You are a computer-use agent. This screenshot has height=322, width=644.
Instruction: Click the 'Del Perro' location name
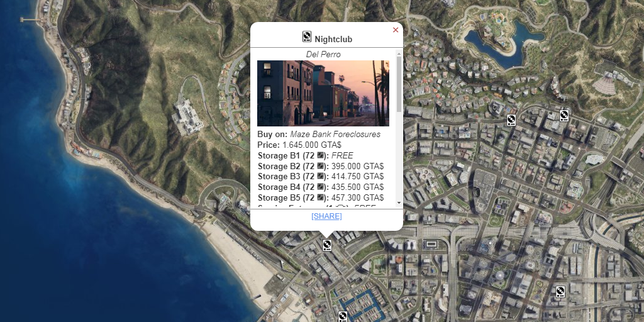pos(323,54)
